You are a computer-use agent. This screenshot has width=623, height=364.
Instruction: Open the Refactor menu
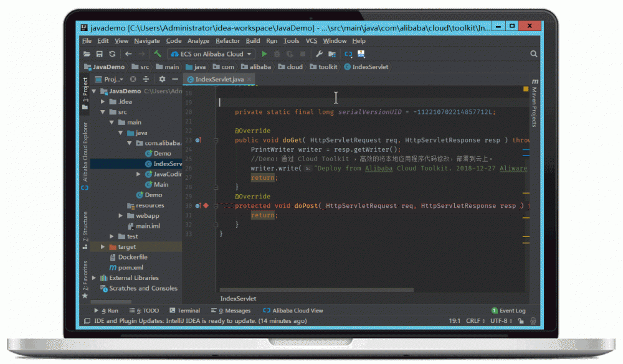click(x=227, y=41)
